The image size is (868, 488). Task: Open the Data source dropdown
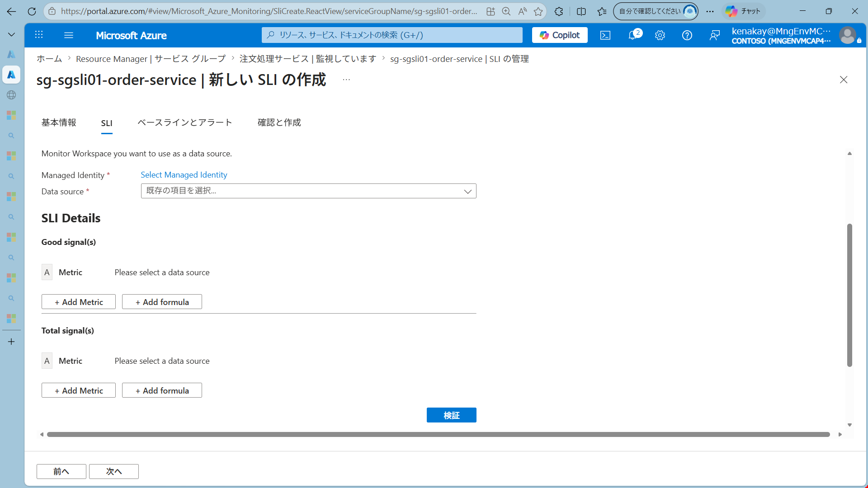coord(308,191)
